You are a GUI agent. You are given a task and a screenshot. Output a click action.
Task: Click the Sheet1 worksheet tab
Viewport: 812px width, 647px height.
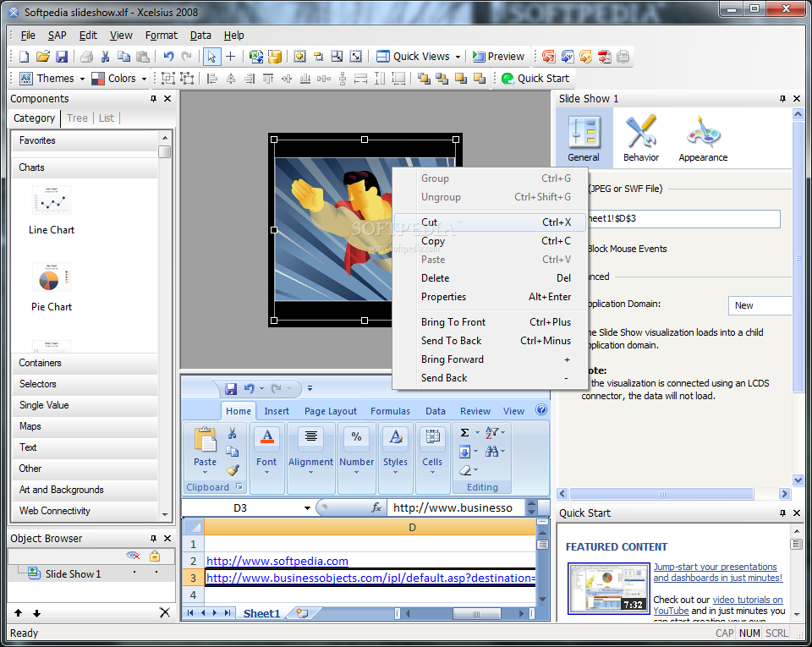click(261, 613)
